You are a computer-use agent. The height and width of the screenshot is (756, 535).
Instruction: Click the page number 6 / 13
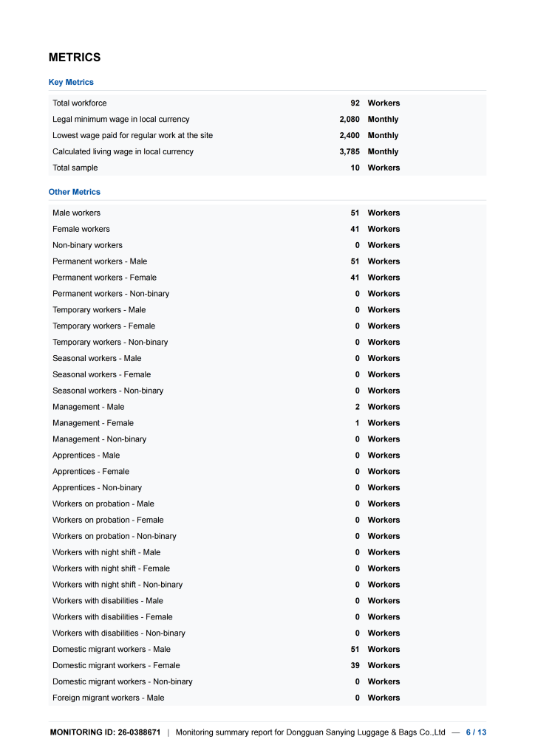point(476,732)
